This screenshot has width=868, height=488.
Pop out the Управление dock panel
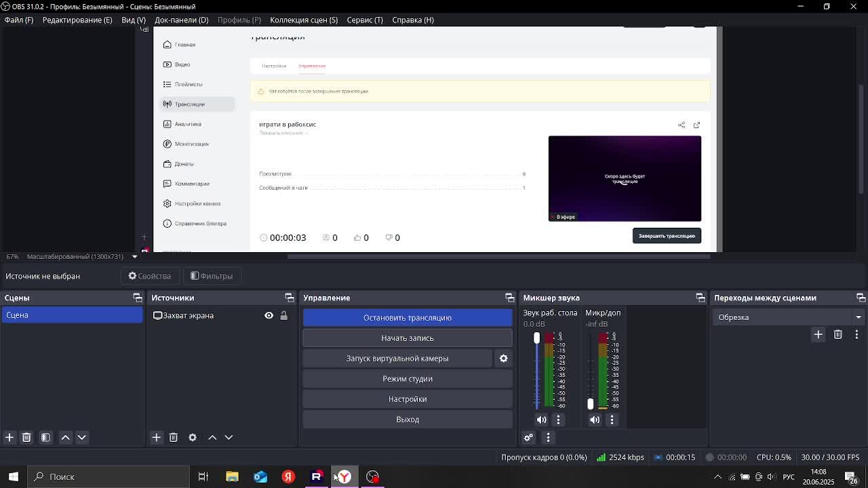coord(509,298)
